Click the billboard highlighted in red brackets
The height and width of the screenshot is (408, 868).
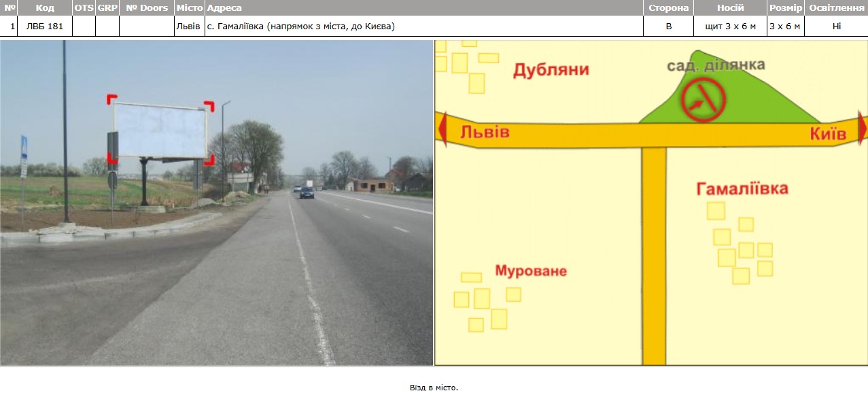(x=160, y=130)
